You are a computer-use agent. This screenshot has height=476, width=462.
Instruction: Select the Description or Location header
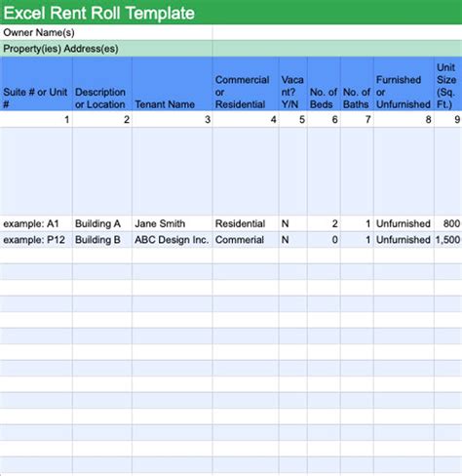point(102,84)
